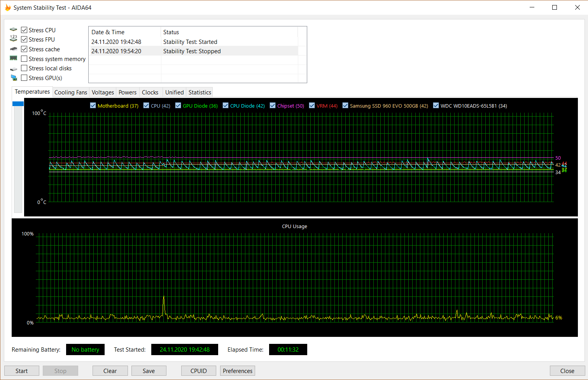This screenshot has height=380, width=588.
Task: Click the Elapsed Time value 00:11:32
Action: [x=288, y=349]
